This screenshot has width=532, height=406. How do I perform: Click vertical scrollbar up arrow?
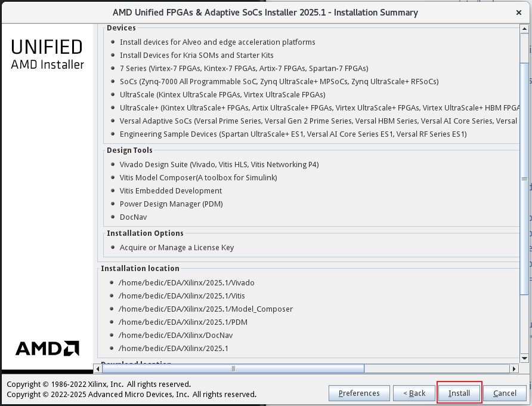[524, 29]
